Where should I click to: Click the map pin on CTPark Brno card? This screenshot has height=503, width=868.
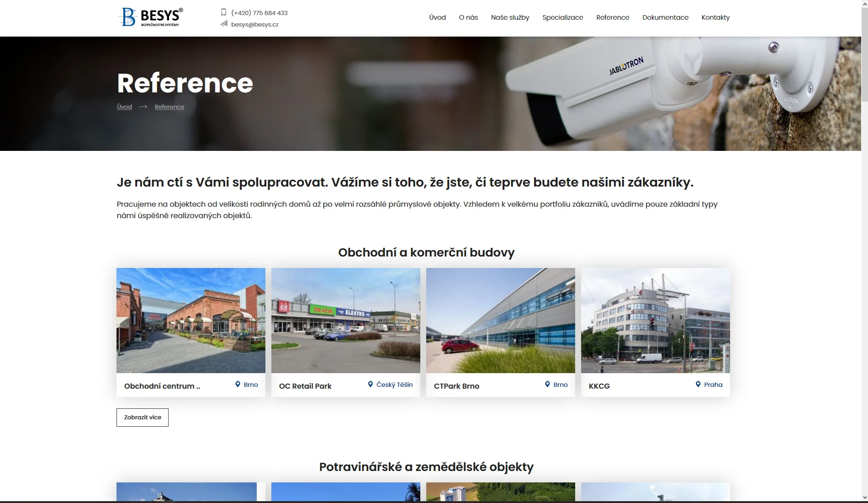coord(547,384)
